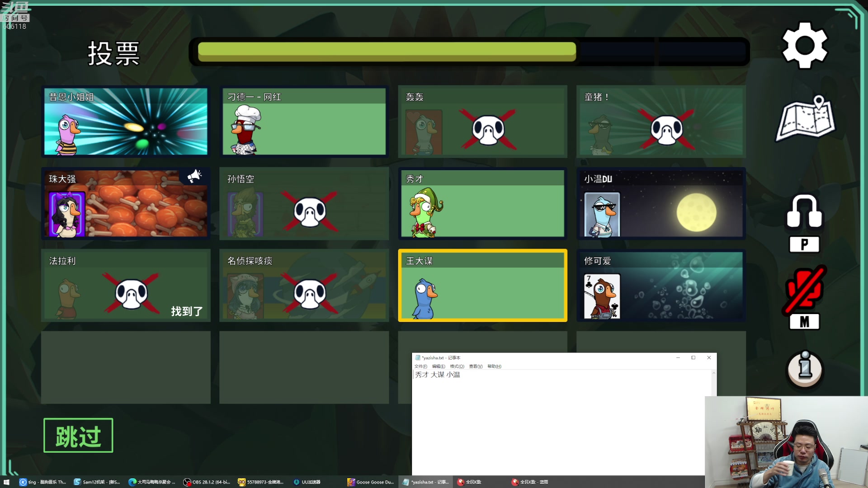The image size is (868, 488).
Task: Open the game settings gear
Action: coord(805,46)
